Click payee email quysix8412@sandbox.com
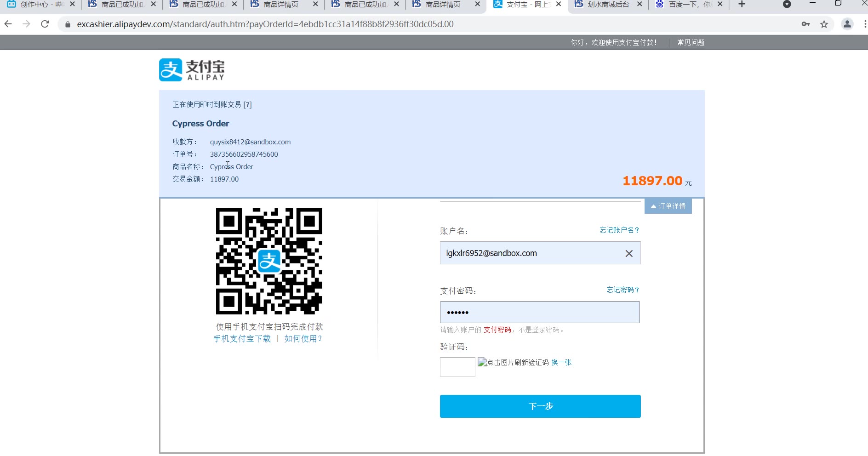 pos(250,142)
